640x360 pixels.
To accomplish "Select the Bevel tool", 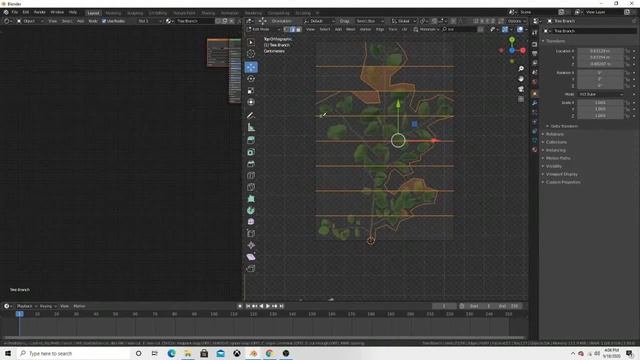I will 251,164.
